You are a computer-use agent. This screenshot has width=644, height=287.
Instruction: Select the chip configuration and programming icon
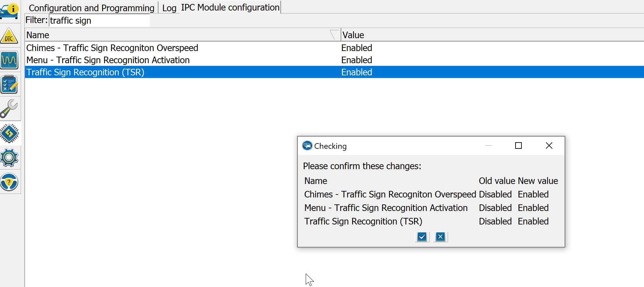[x=9, y=133]
